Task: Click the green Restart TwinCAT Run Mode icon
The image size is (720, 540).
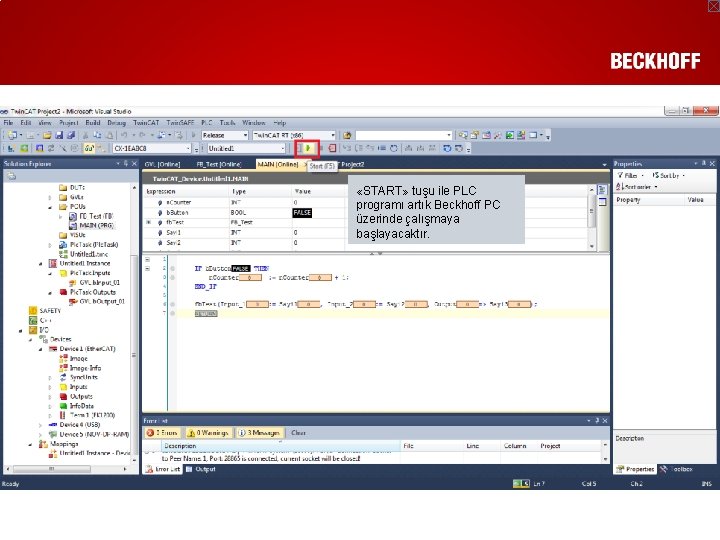Action: point(24,148)
